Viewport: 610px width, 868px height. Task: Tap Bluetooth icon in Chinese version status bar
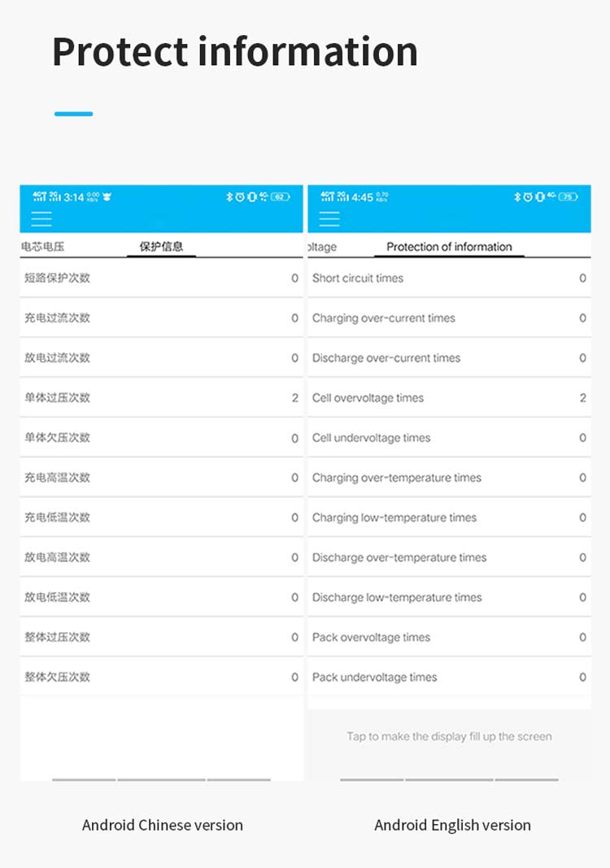pyautogui.click(x=229, y=197)
